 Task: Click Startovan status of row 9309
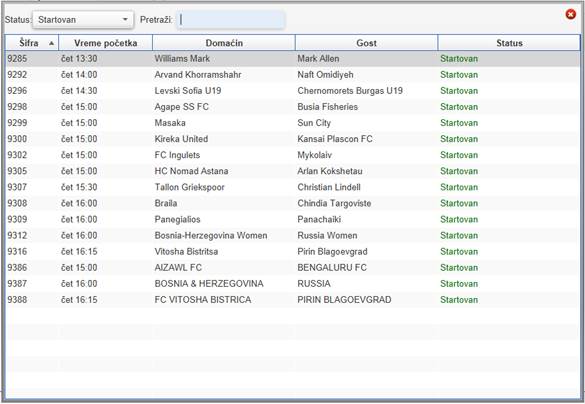coord(459,219)
